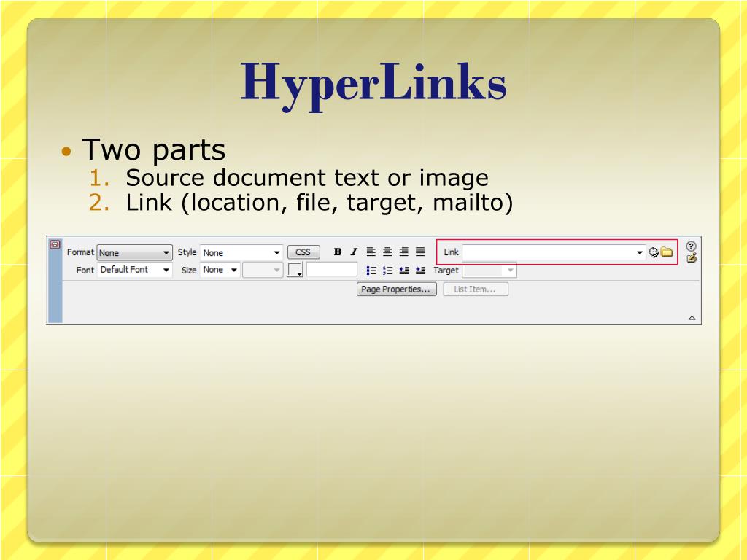Open help with question mark icon
The width and height of the screenshot is (747, 560).
click(692, 246)
